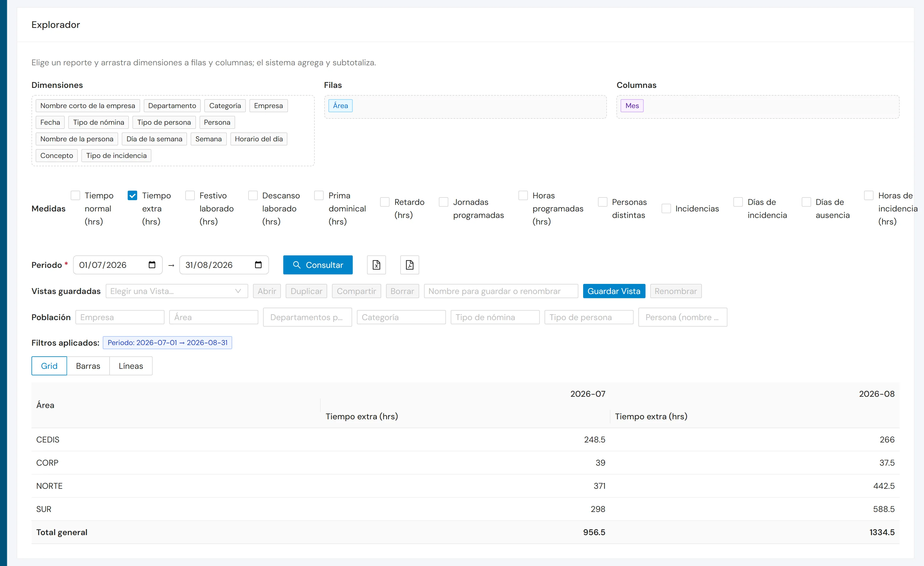Click the NORTE row label
The width and height of the screenshot is (924, 566).
click(50, 486)
